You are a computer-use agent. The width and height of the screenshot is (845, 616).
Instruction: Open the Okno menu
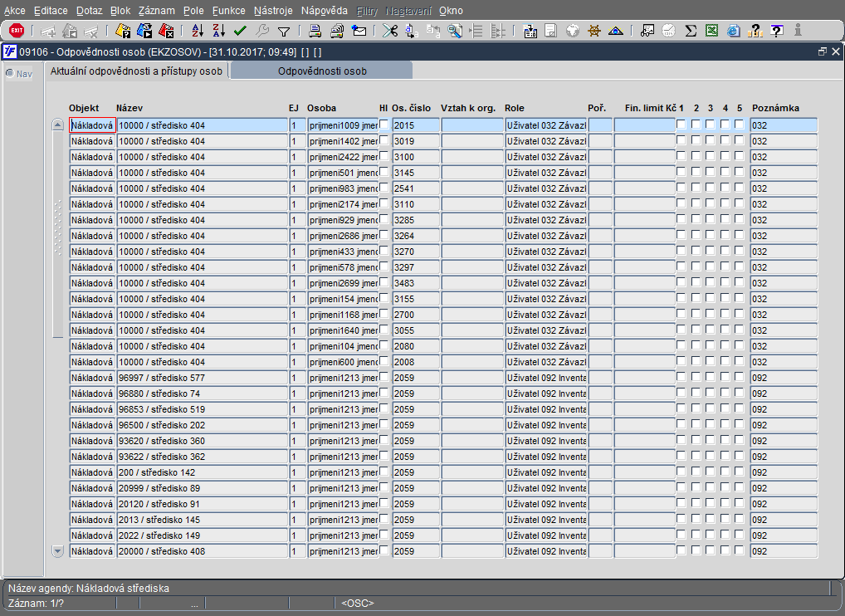(x=451, y=11)
